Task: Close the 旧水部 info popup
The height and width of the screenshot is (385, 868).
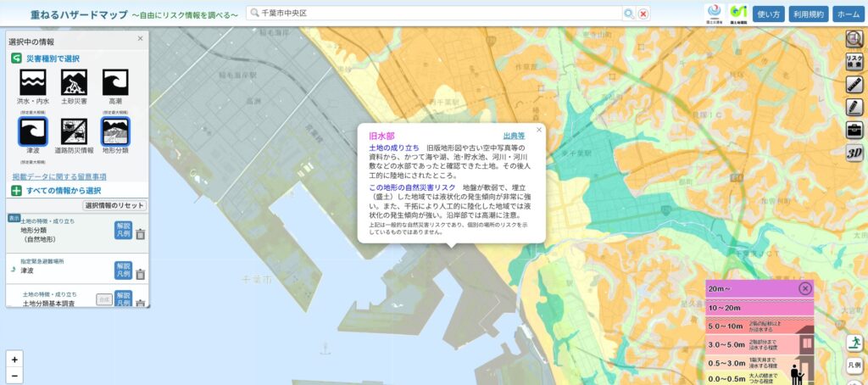Action: point(538,131)
